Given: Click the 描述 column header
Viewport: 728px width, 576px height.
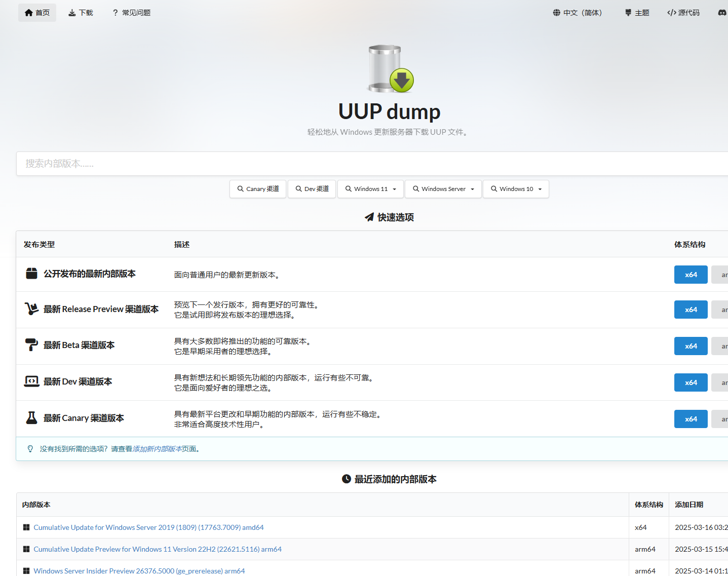Looking at the screenshot, I should pos(182,244).
